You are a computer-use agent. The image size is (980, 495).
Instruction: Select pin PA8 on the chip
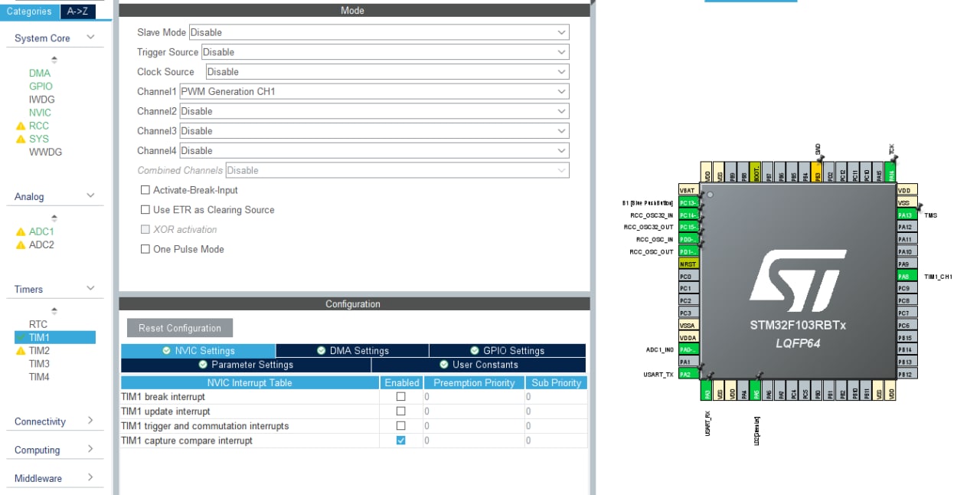pos(906,276)
